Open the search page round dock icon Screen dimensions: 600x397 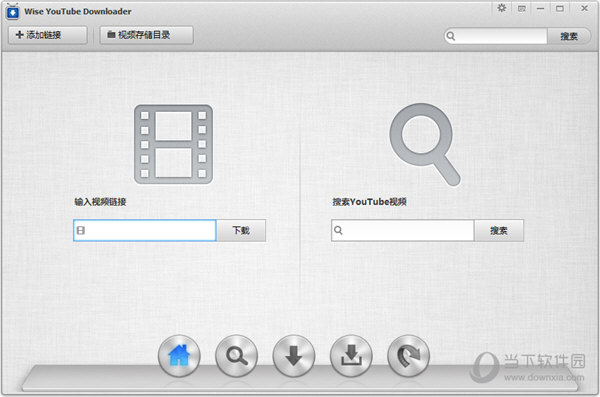tap(236, 356)
